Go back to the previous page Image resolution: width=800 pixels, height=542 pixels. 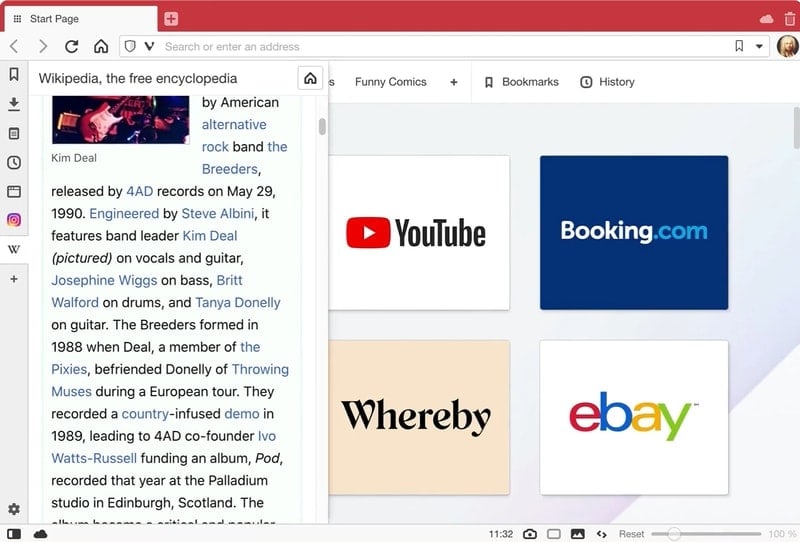[14, 46]
